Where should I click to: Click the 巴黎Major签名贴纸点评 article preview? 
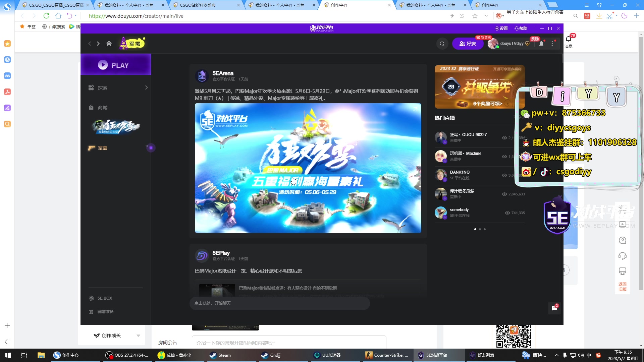pyautogui.click(x=308, y=289)
